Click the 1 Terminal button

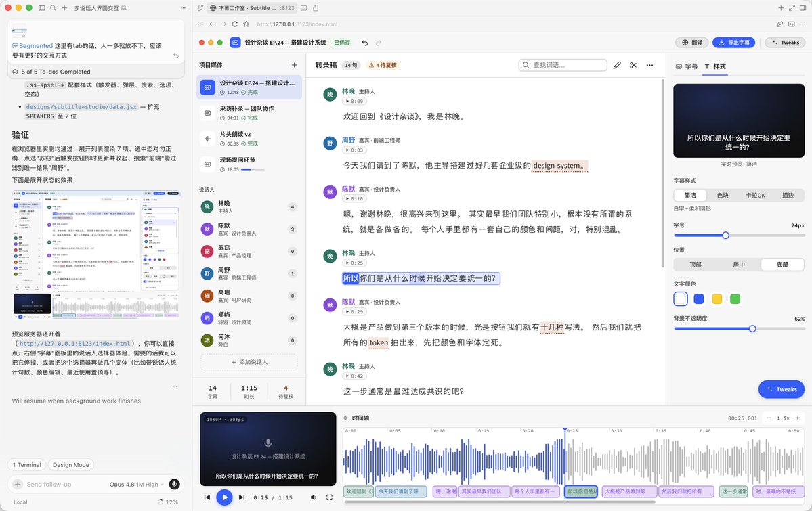(x=27, y=465)
